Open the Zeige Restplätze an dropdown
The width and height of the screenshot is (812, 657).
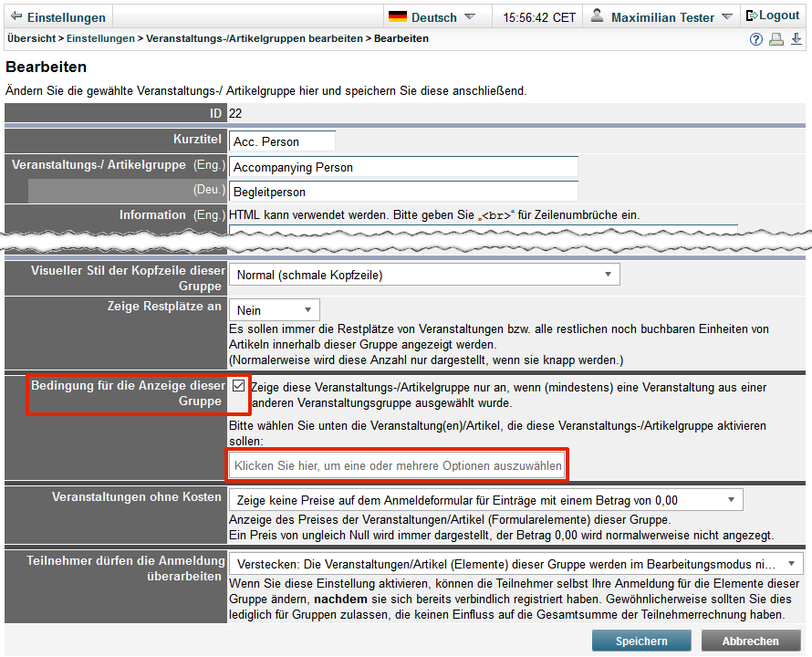(274, 310)
